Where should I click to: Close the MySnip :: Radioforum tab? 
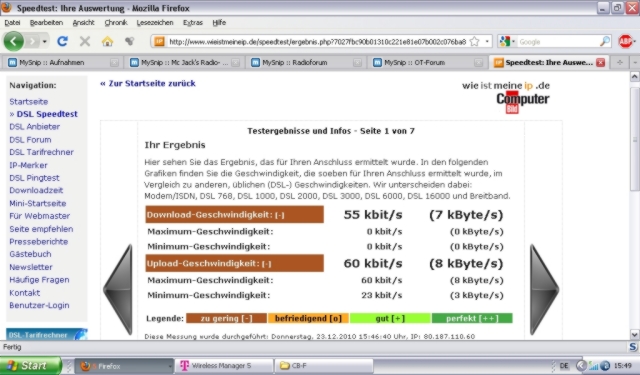tap(357, 63)
